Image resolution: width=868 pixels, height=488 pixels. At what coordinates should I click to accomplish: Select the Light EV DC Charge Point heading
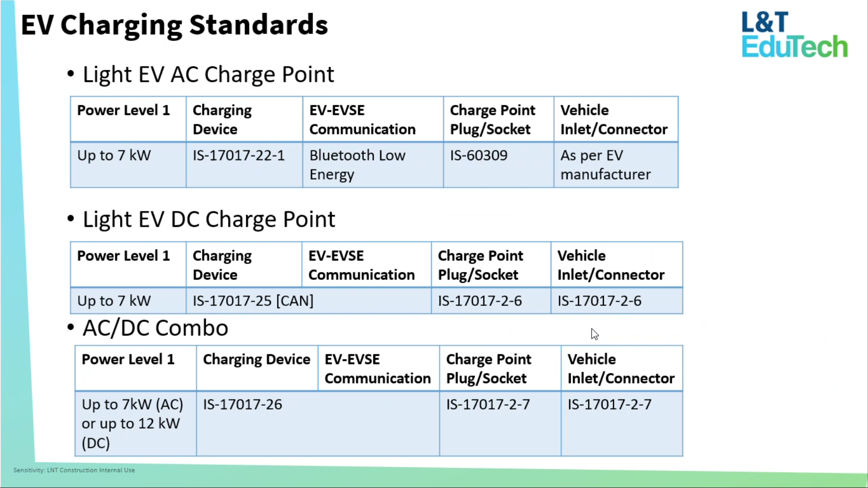click(209, 220)
